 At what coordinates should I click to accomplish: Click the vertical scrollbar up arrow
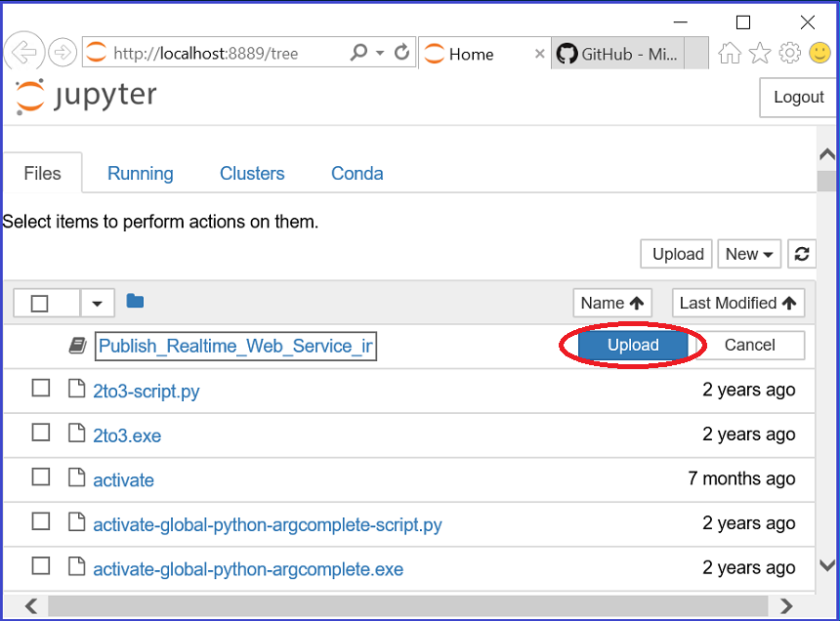tap(827, 154)
